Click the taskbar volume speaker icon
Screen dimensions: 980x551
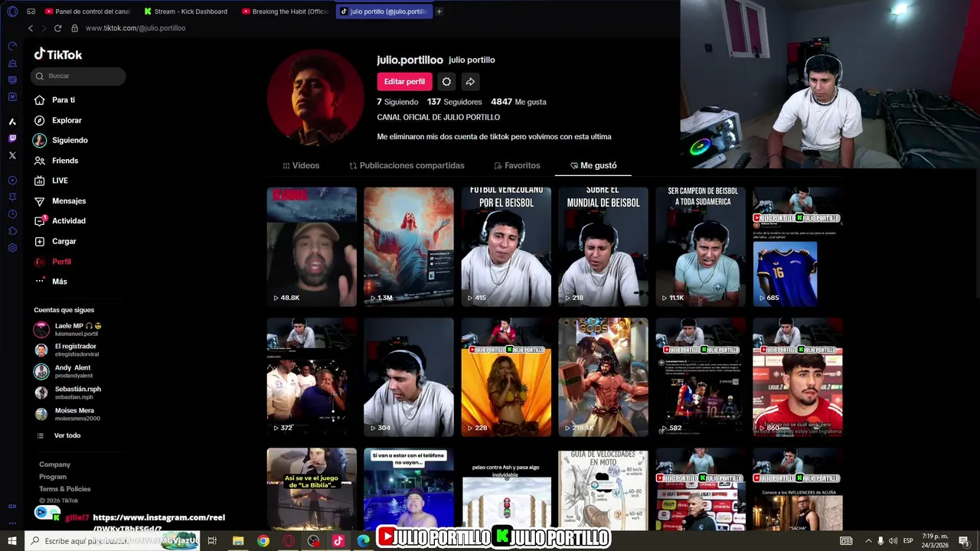coord(893,541)
